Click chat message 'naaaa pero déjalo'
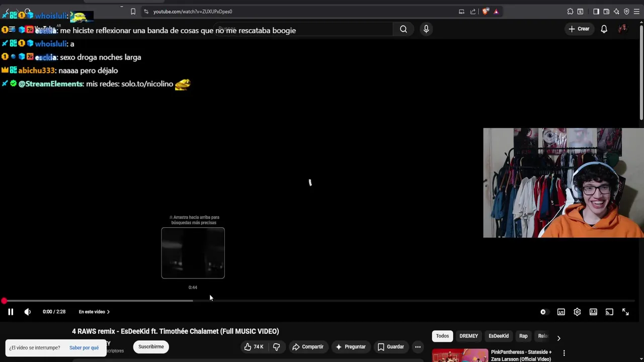Image resolution: width=644 pixels, height=362 pixels. pos(88,70)
